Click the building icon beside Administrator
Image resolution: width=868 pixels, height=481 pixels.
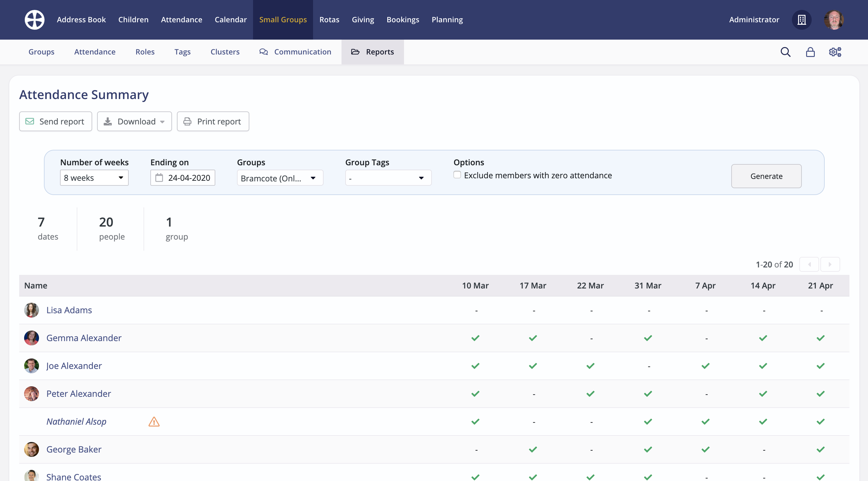(801, 19)
